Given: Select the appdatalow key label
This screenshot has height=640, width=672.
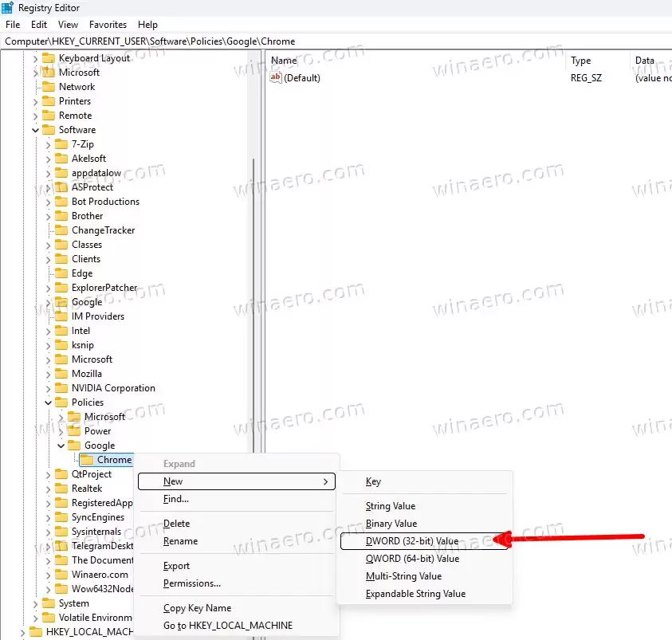Looking at the screenshot, I should [x=96, y=173].
